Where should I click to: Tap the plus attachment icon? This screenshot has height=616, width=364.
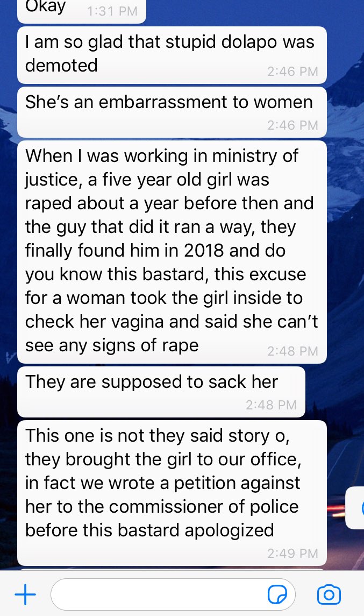(x=25, y=594)
